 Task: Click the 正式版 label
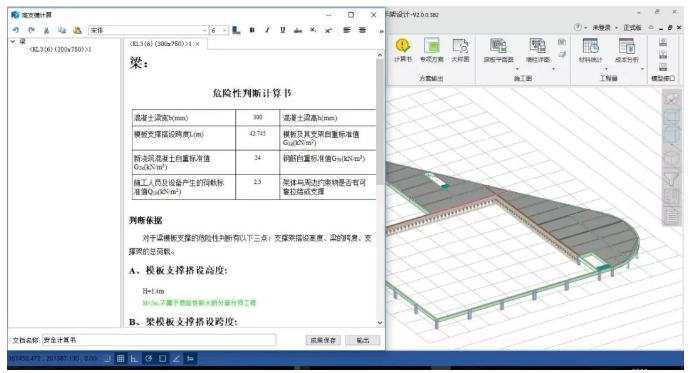coord(632,28)
